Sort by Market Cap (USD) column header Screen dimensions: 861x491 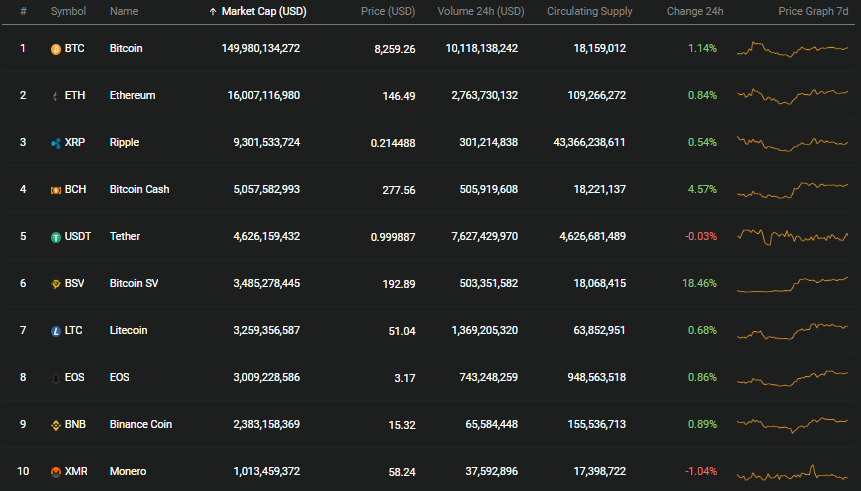pos(264,12)
